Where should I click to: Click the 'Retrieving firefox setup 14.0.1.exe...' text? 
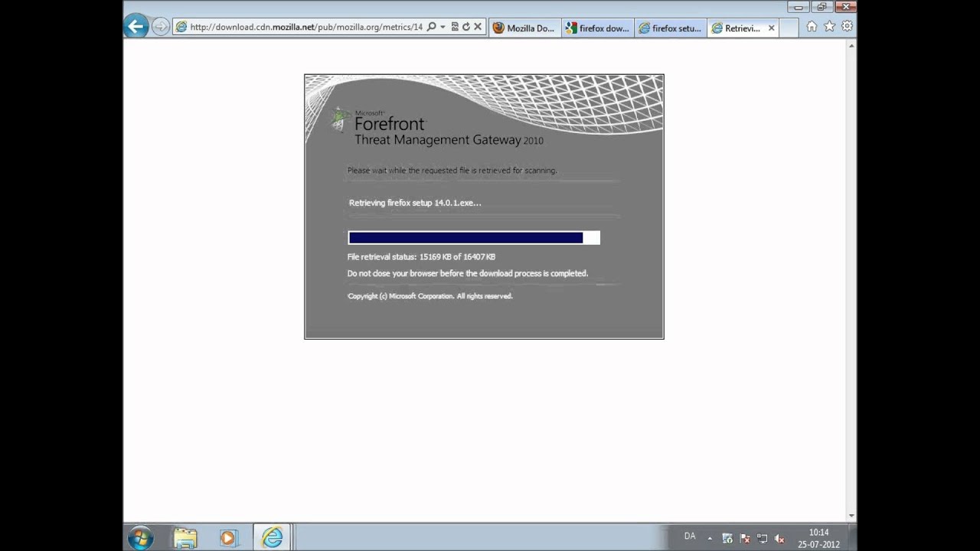click(415, 203)
